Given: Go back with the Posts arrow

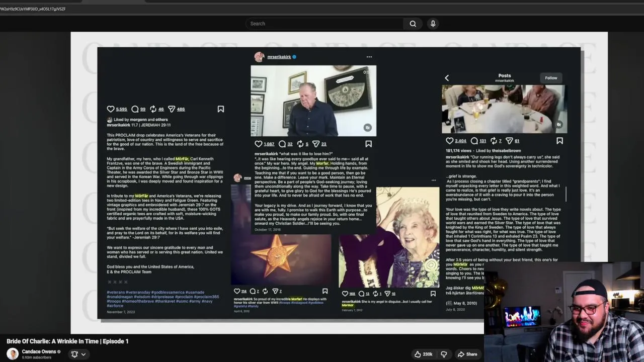Looking at the screenshot, I should (447, 78).
